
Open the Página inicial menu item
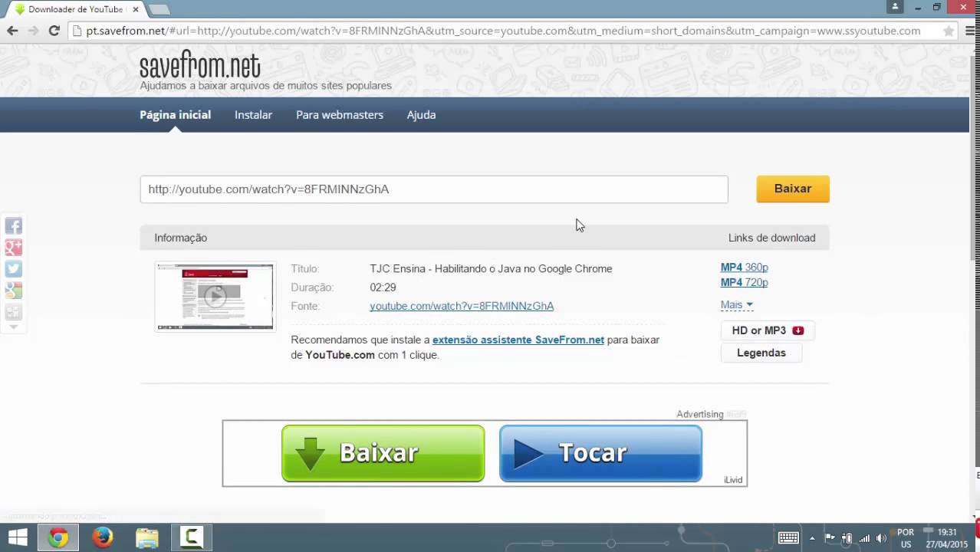(175, 114)
